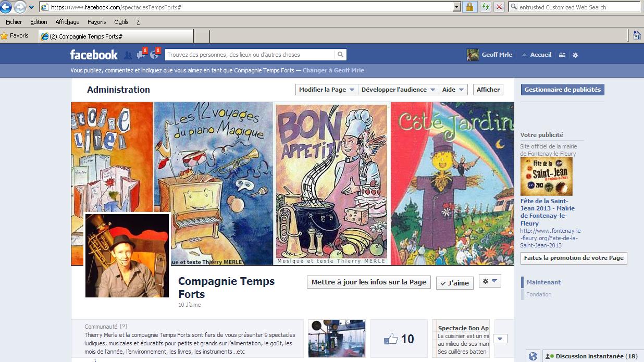Image resolution: width=644 pixels, height=362 pixels.
Task: Expand the page apps dropdown arrow
Action: (x=500, y=339)
